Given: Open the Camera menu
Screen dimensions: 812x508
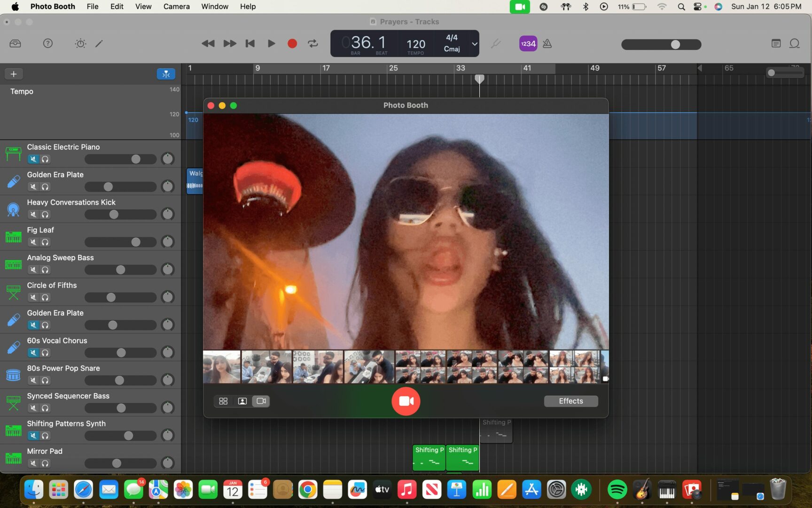Looking at the screenshot, I should (176, 7).
